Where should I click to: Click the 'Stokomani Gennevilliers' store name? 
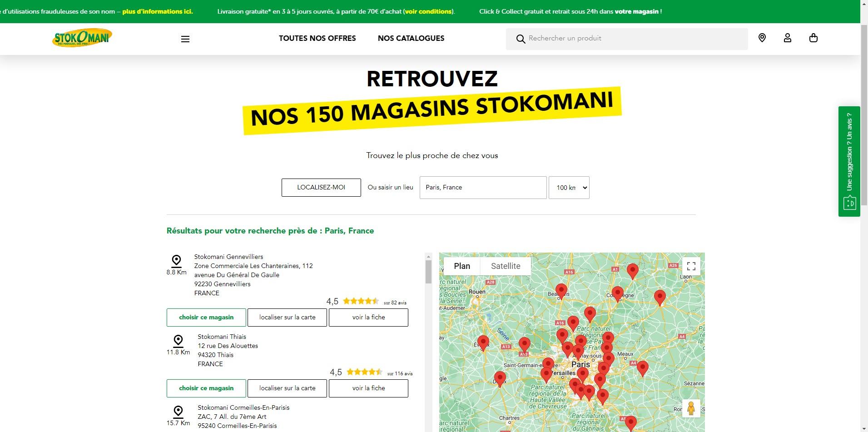(x=228, y=257)
